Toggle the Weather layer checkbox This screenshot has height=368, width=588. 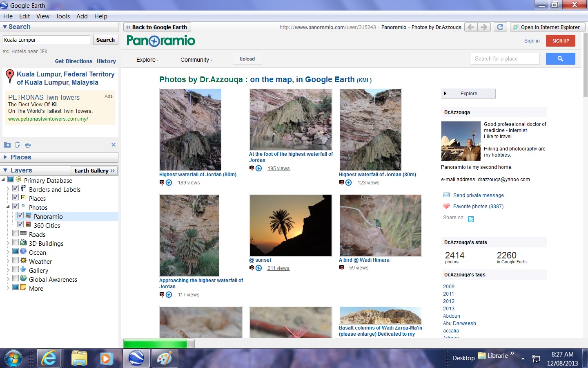coord(16,260)
